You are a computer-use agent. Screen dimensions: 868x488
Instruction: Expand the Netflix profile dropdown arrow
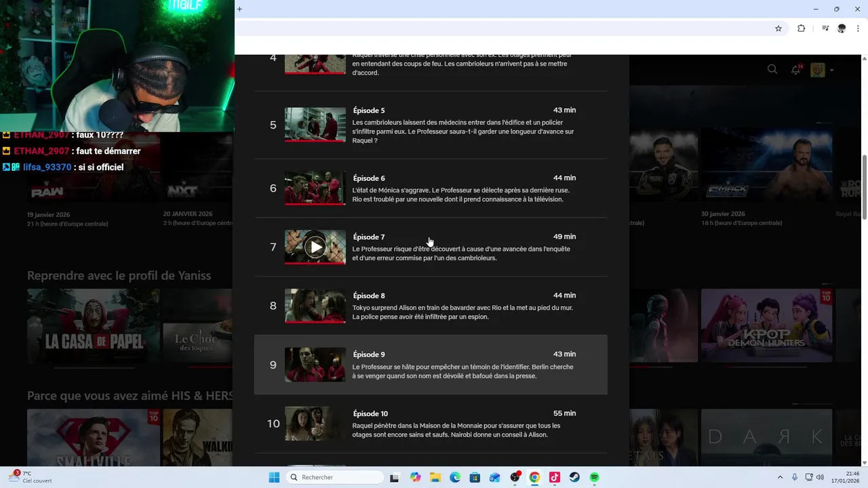click(831, 70)
